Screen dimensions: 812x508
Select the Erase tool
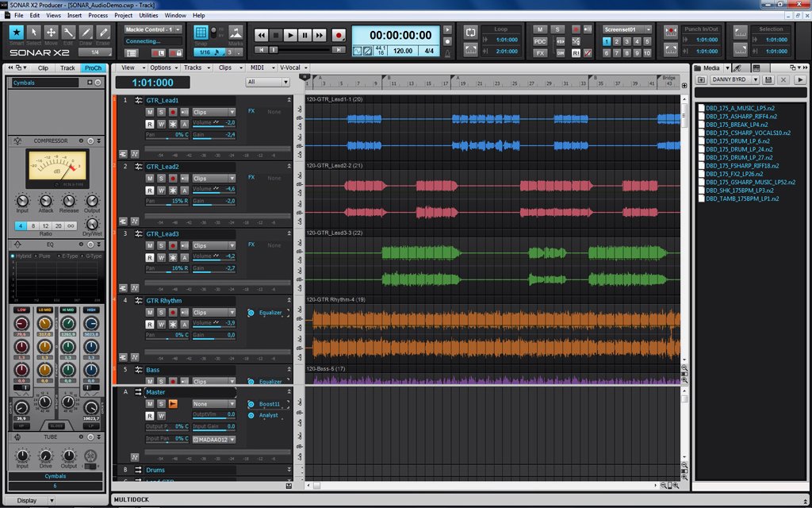click(103, 33)
